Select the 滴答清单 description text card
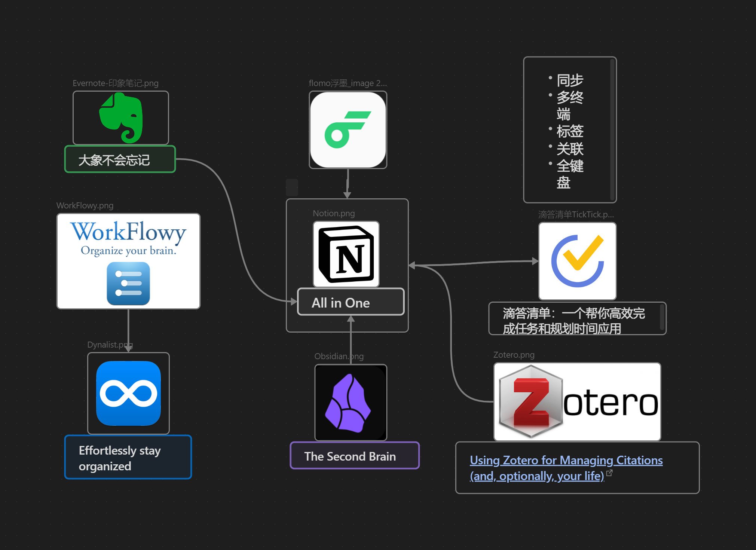This screenshot has height=550, width=756. tap(574, 319)
